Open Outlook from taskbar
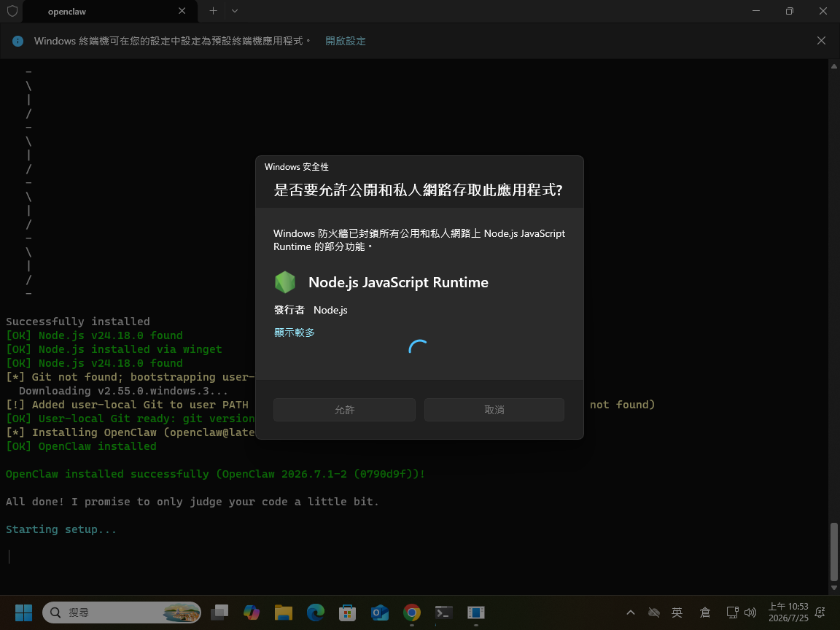Image resolution: width=840 pixels, height=630 pixels. 380,612
